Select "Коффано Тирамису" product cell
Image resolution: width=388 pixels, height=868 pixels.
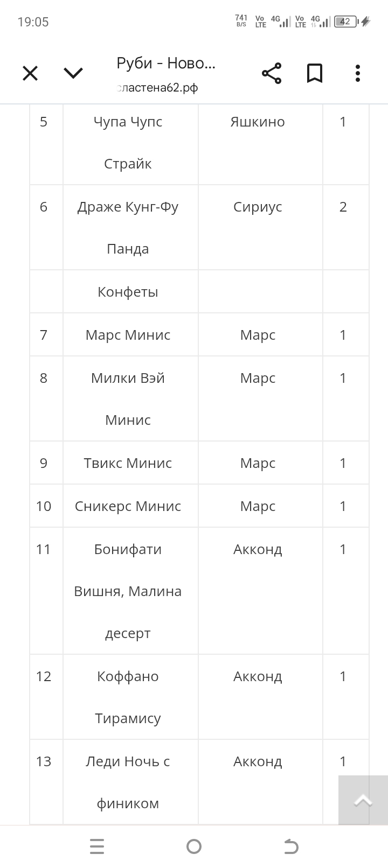click(x=128, y=697)
